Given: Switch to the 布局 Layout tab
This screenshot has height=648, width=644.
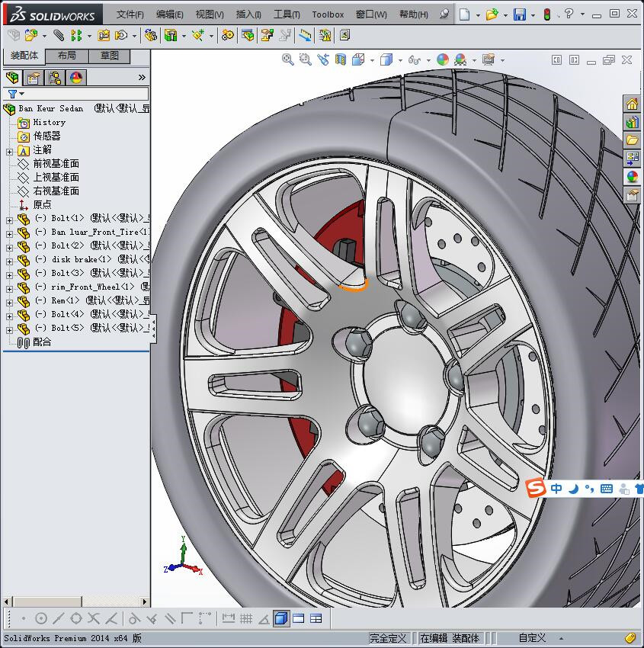Looking at the screenshot, I should pos(66,56).
